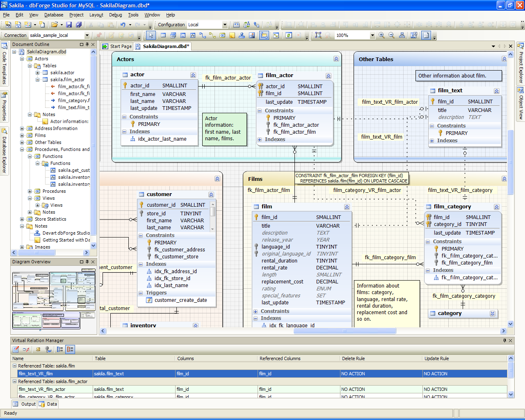Click the diagram horizontal scrollbar thumb

click(x=345, y=331)
